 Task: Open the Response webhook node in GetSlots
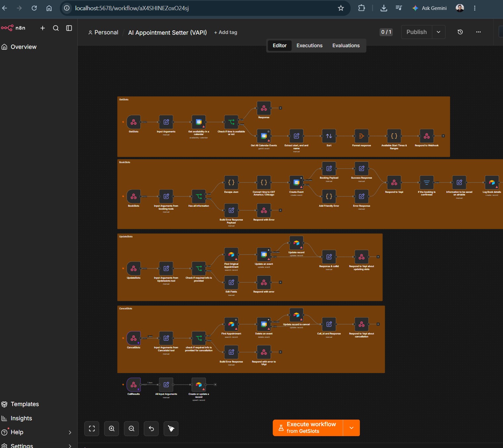(x=264, y=108)
